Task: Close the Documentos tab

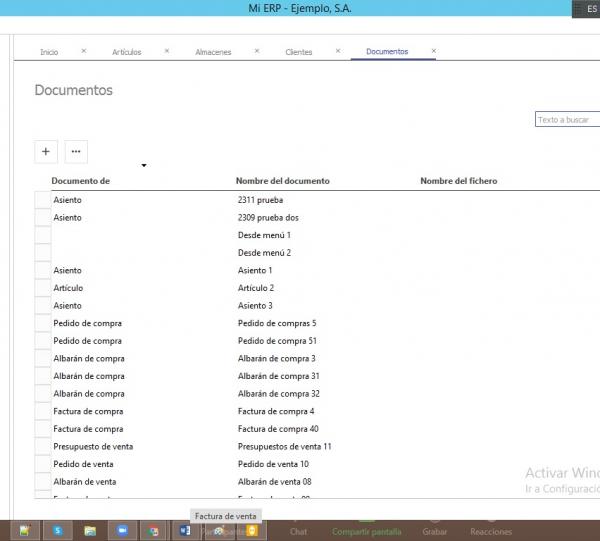Action: (434, 51)
